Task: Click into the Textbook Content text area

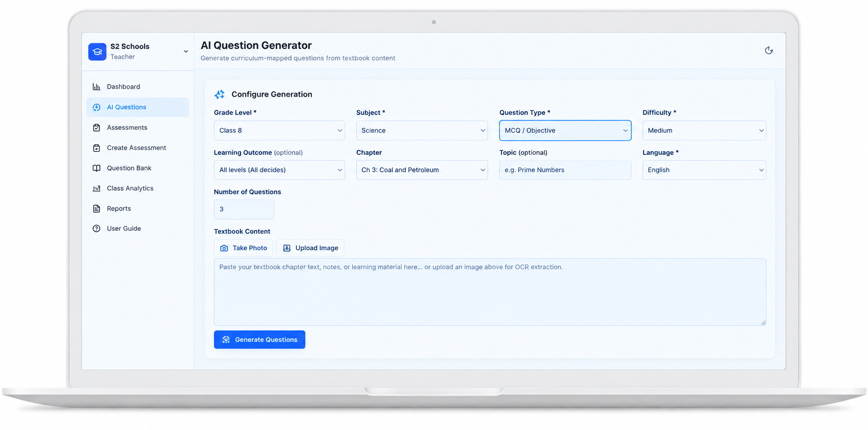Action: [490, 292]
